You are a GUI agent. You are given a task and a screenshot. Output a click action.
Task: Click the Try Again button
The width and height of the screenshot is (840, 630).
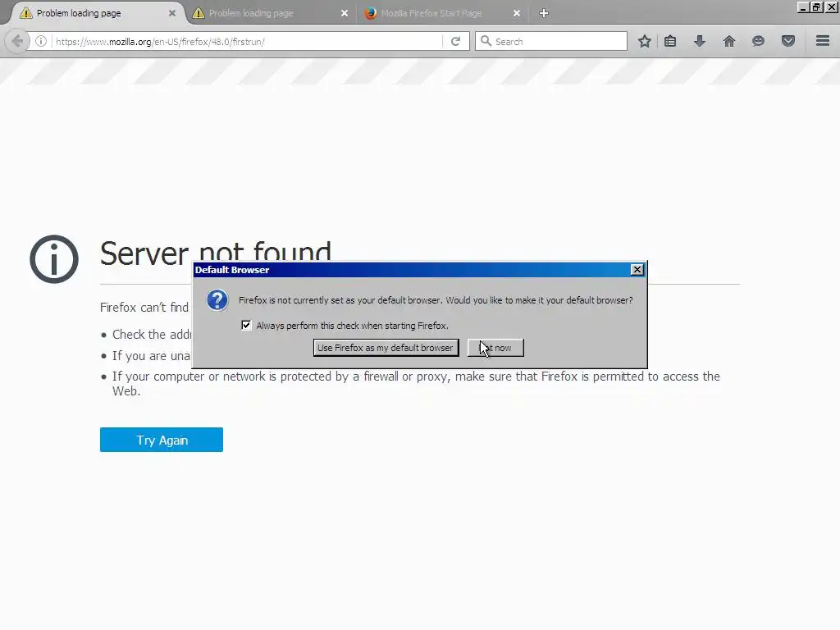click(x=162, y=440)
